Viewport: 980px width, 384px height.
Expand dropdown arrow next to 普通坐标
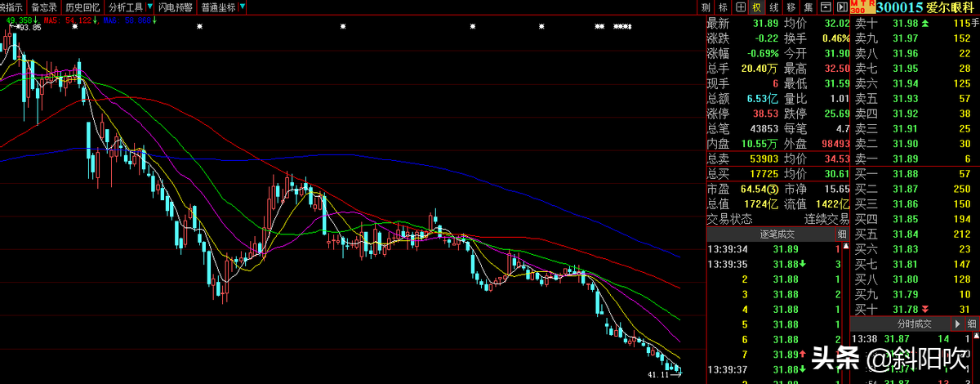tap(242, 7)
